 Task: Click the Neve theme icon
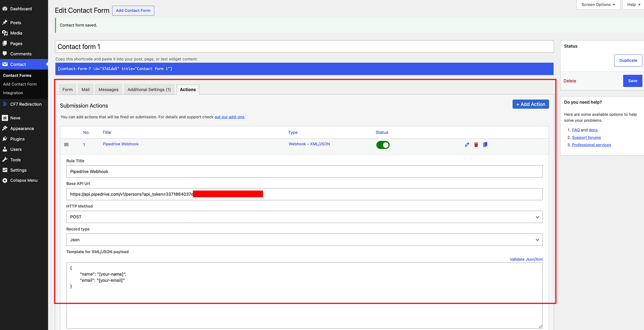[5, 118]
